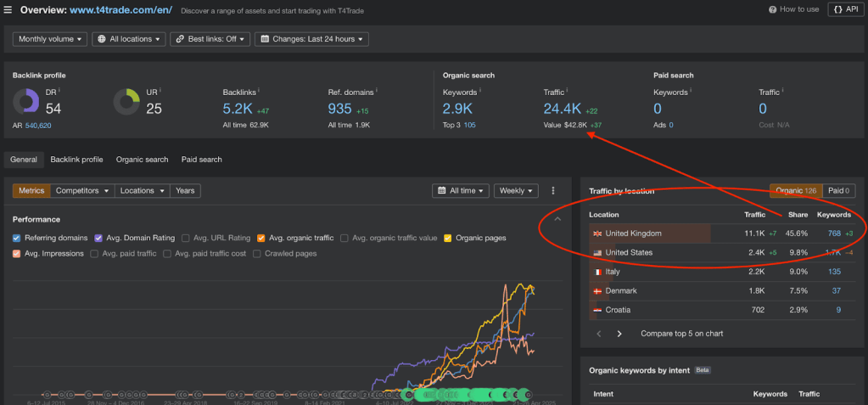
Task: Open organic Keywords 2.9K value
Action: click(x=458, y=109)
